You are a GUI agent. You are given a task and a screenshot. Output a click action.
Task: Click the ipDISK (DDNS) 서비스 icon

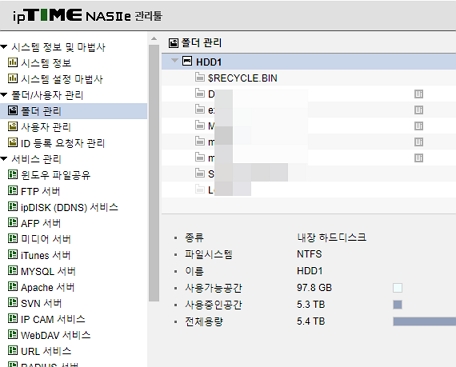click(13, 207)
